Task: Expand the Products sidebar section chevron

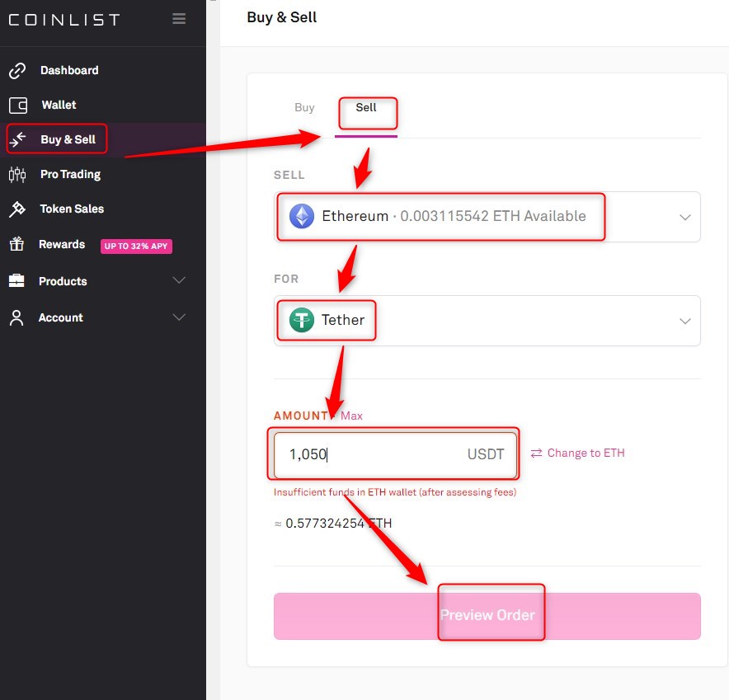Action: pos(179,281)
